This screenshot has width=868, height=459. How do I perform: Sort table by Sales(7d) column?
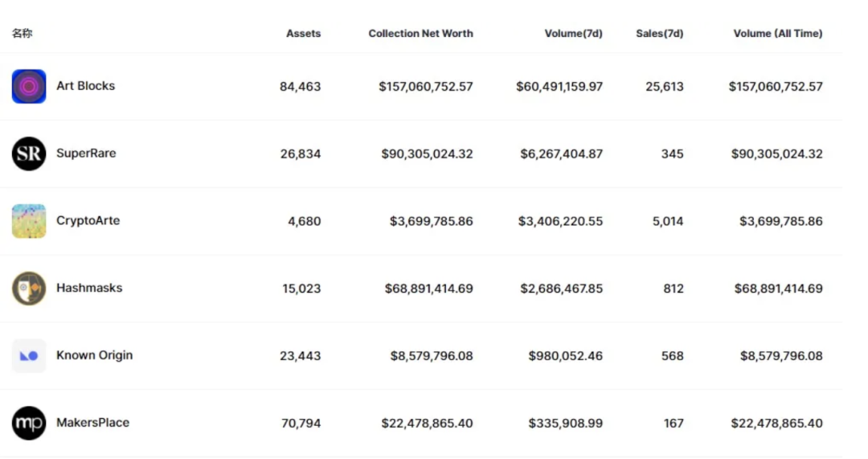[659, 34]
